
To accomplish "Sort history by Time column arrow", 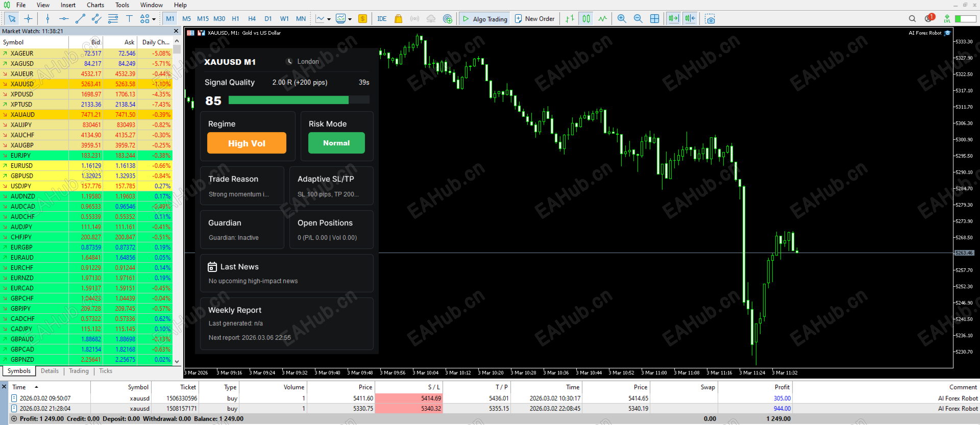I will coord(36,387).
